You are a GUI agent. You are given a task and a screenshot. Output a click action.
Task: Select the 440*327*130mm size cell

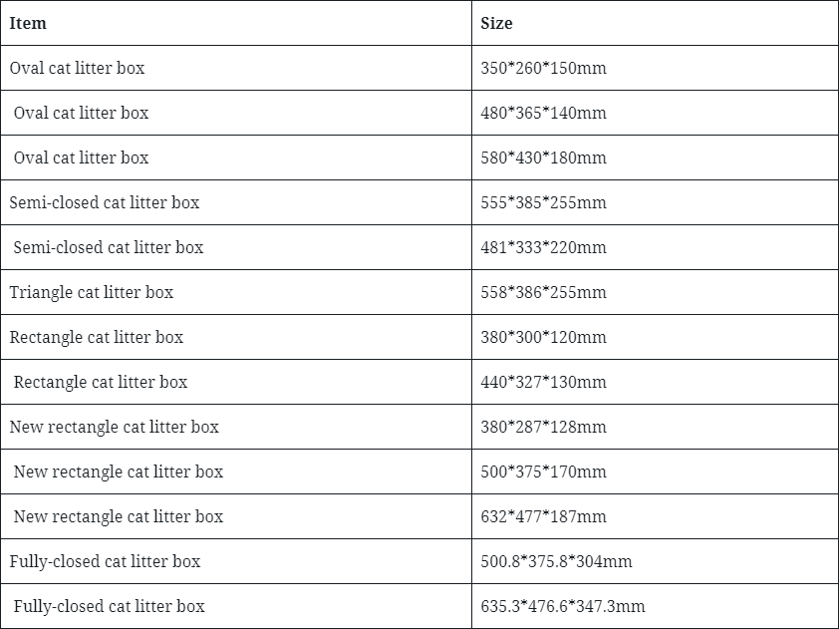coord(543,382)
